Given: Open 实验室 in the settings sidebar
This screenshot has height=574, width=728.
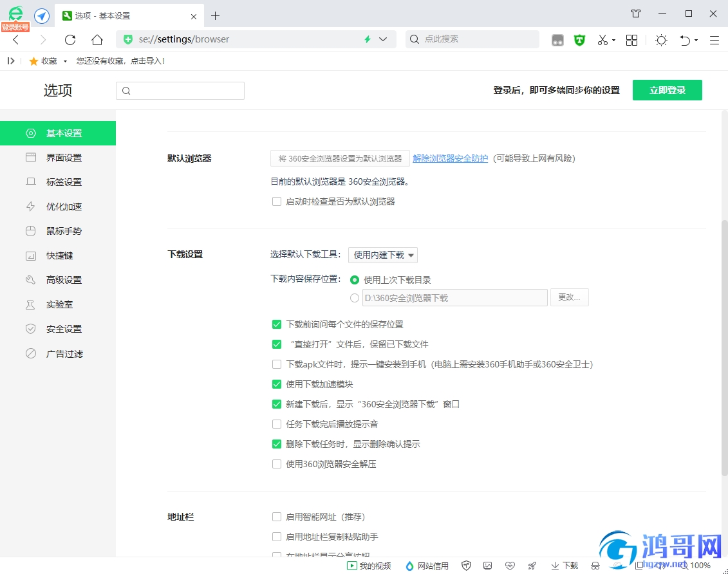Looking at the screenshot, I should (58, 304).
